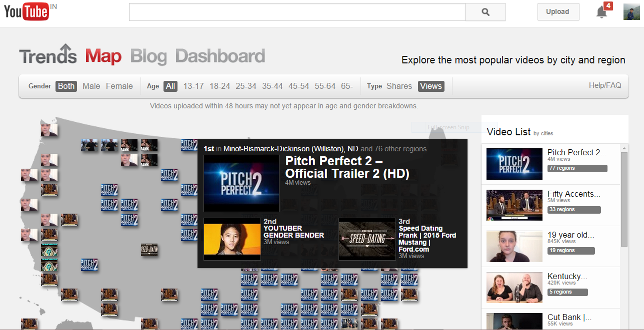Click the Upload button

pos(558,12)
